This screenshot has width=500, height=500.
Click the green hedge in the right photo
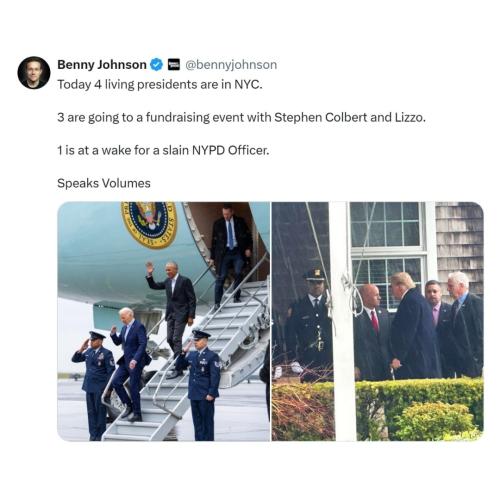click(419, 409)
